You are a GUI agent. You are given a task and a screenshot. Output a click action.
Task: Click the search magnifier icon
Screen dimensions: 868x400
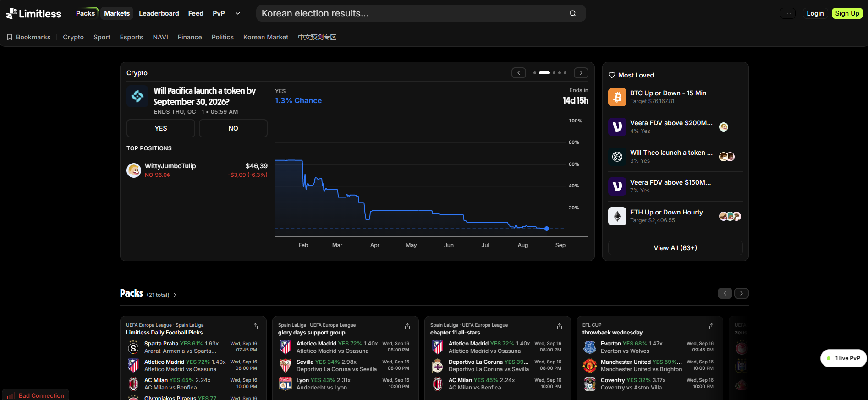click(x=573, y=13)
